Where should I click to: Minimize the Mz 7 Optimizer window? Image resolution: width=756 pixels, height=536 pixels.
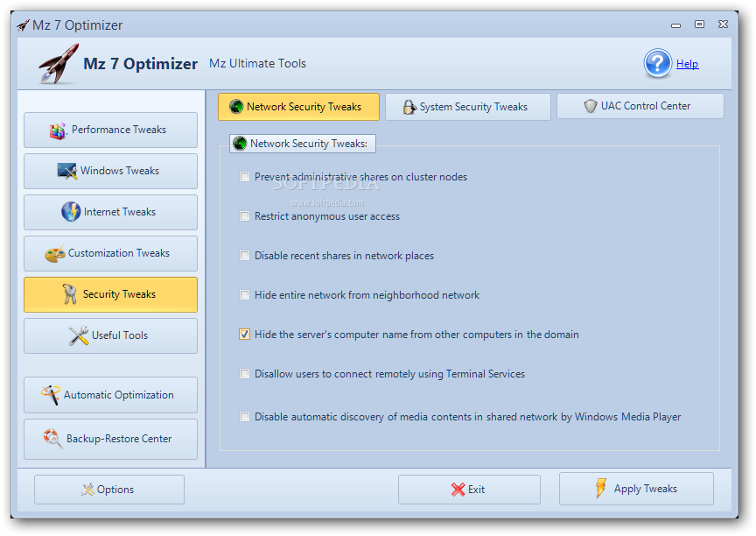coord(676,25)
